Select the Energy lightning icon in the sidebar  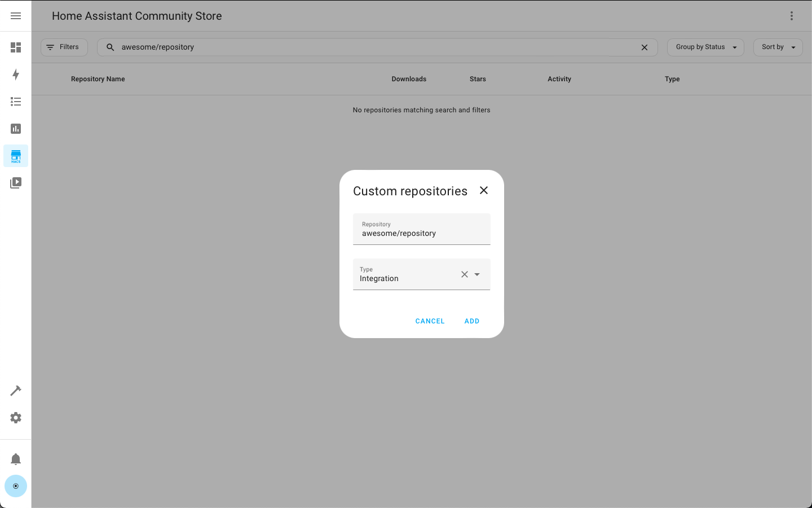tap(16, 75)
